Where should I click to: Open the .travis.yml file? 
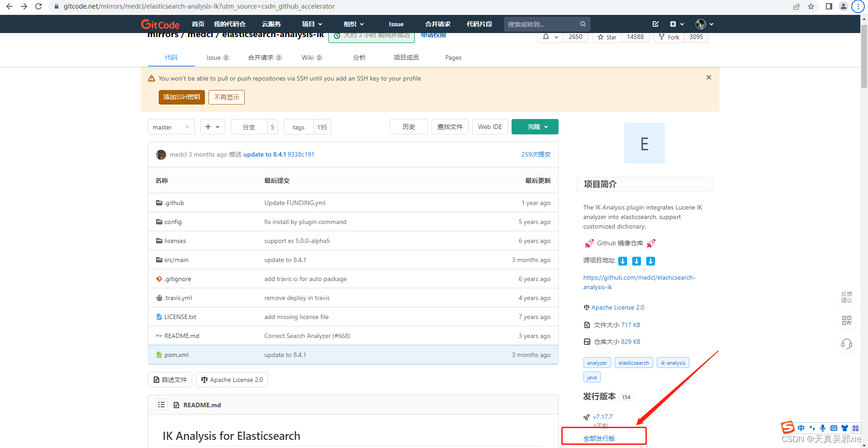coord(178,298)
